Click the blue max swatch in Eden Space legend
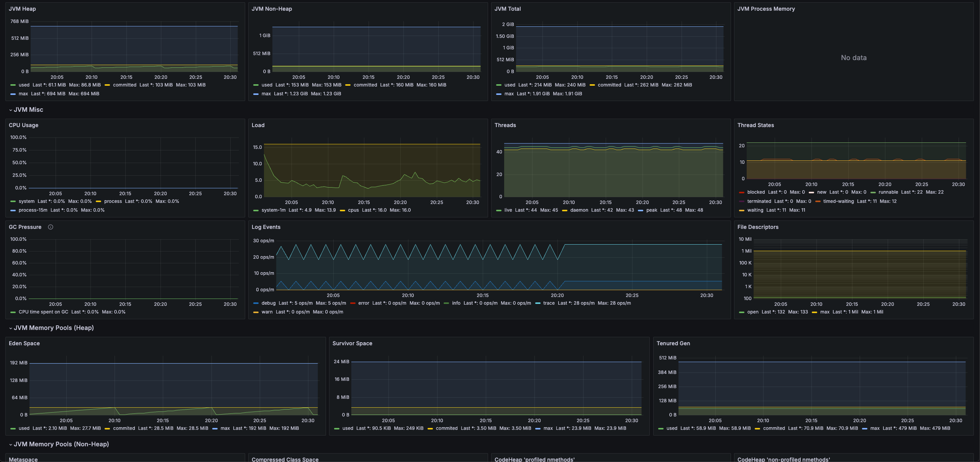 (215, 428)
